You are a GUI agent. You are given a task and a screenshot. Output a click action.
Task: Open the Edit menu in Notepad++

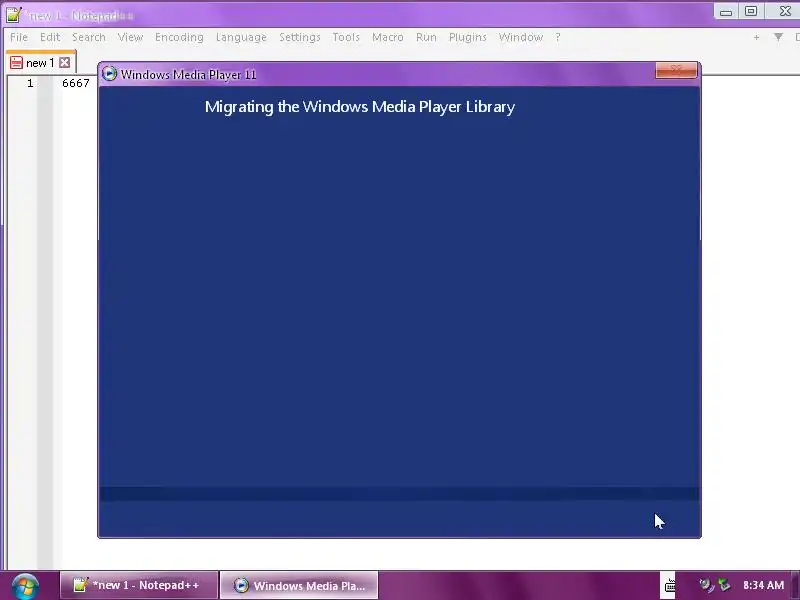click(50, 37)
